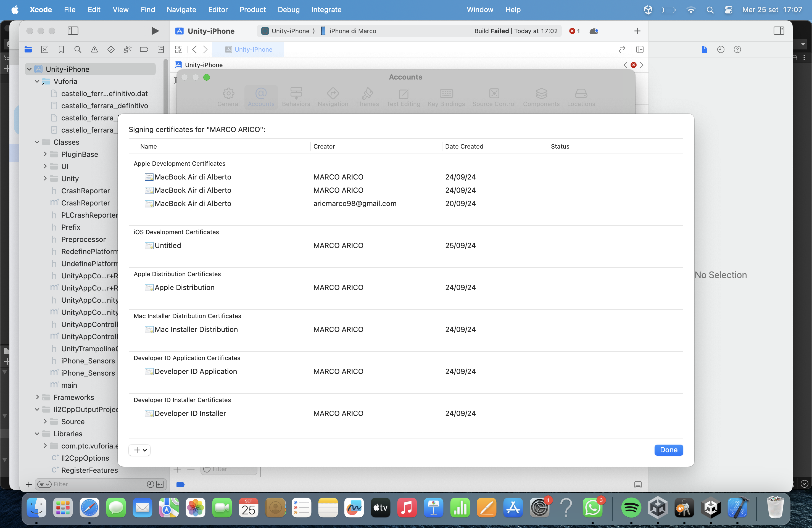Show the History inspector clock icon
Image resolution: width=812 pixels, height=528 pixels.
pos(721,49)
